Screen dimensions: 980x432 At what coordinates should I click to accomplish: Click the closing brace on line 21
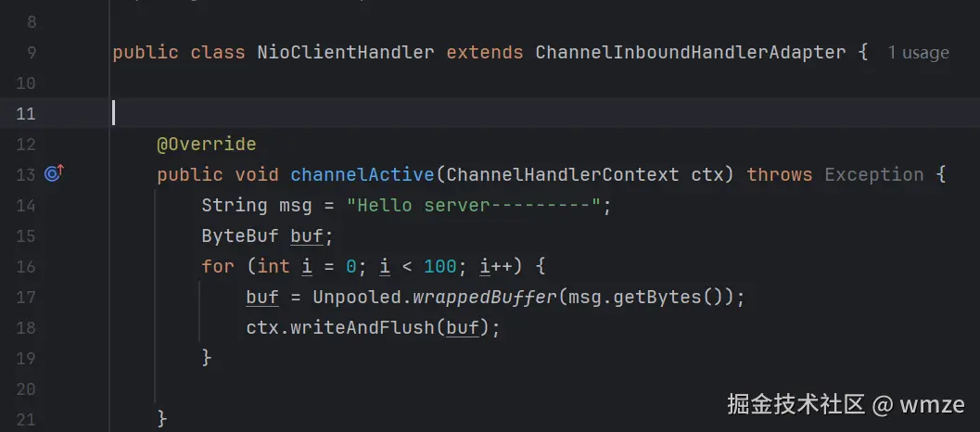tap(162, 417)
